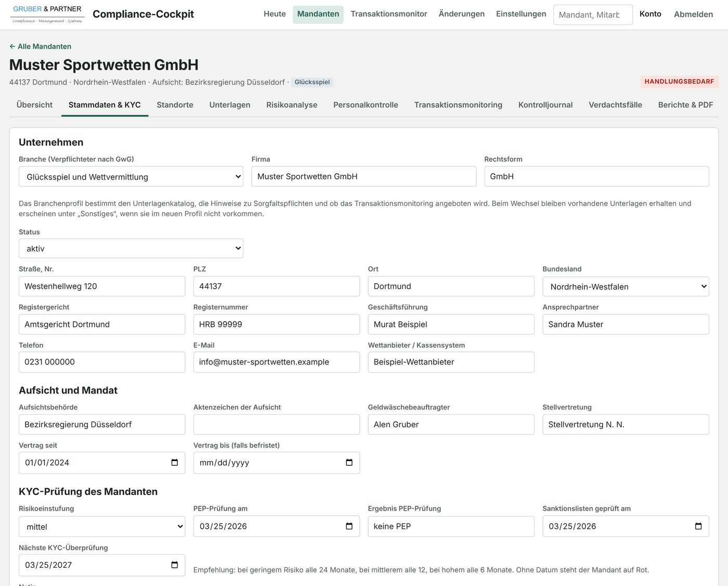Open the Risikoanalyse tab
This screenshot has width=728, height=586.
[x=292, y=105]
